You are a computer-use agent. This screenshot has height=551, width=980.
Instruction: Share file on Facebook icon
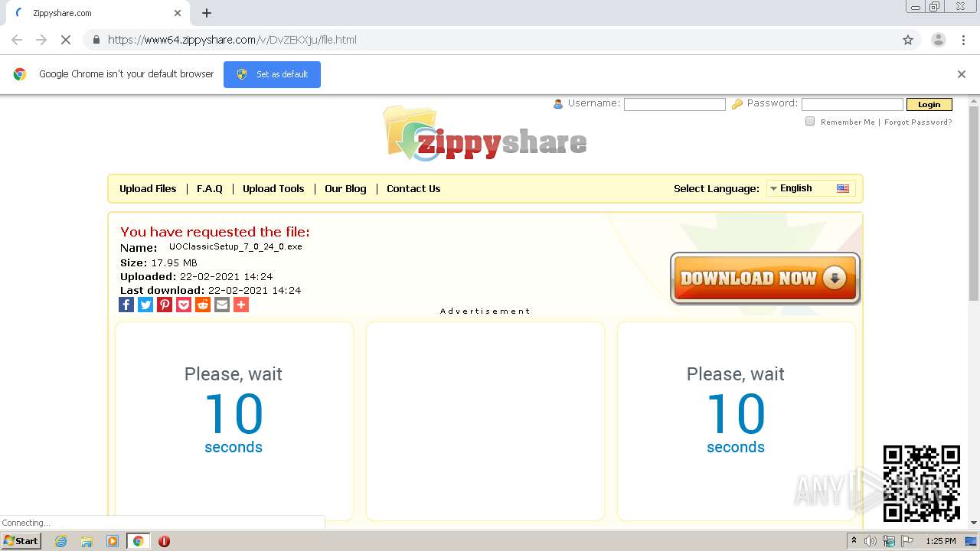[126, 305]
